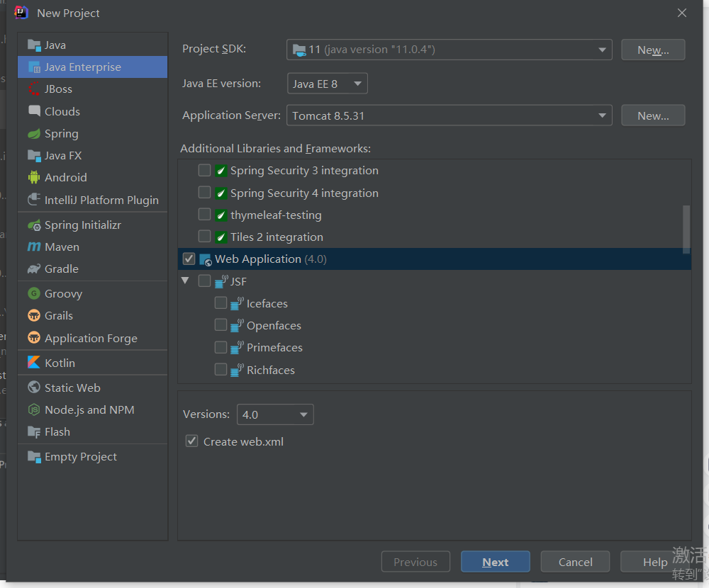Click the Openfaces library icon

tap(237, 326)
